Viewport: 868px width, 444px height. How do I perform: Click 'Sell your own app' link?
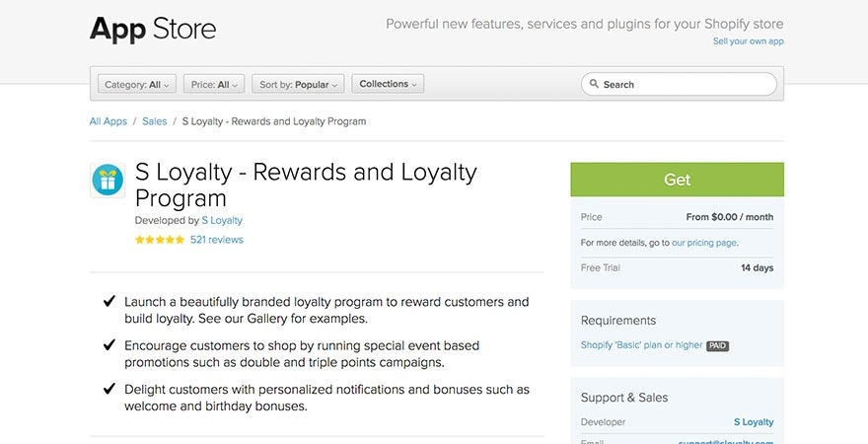749,41
